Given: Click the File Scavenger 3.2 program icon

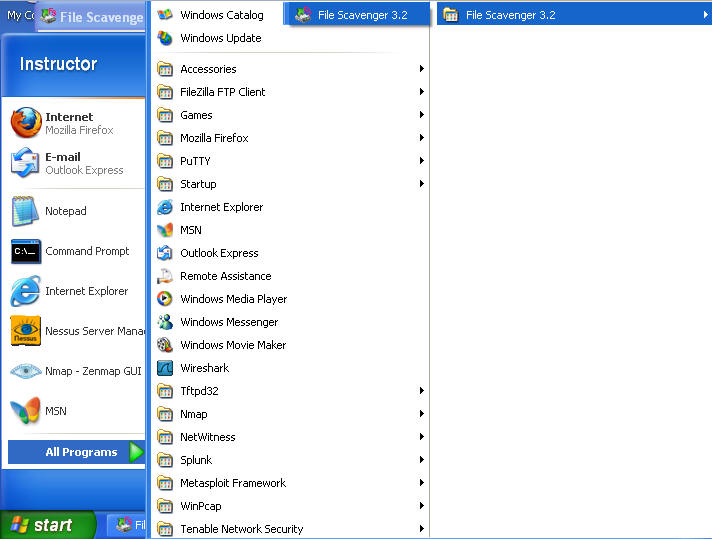Looking at the screenshot, I should [x=303, y=15].
